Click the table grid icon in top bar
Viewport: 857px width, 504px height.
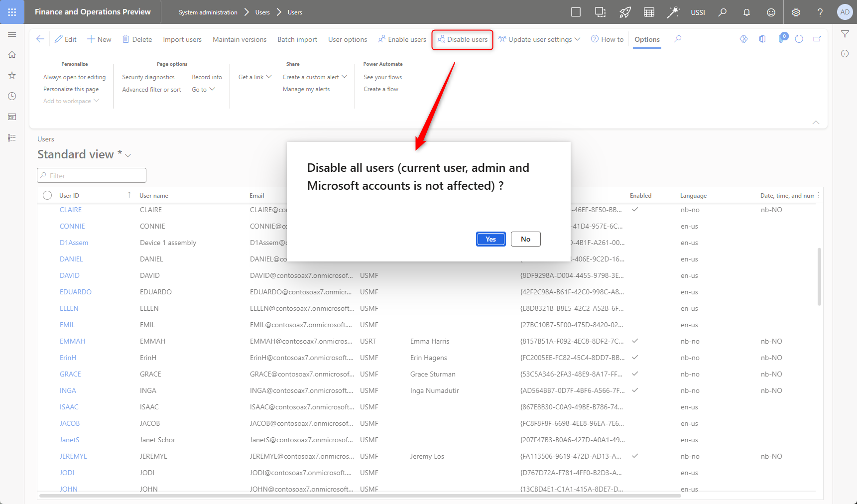click(649, 12)
